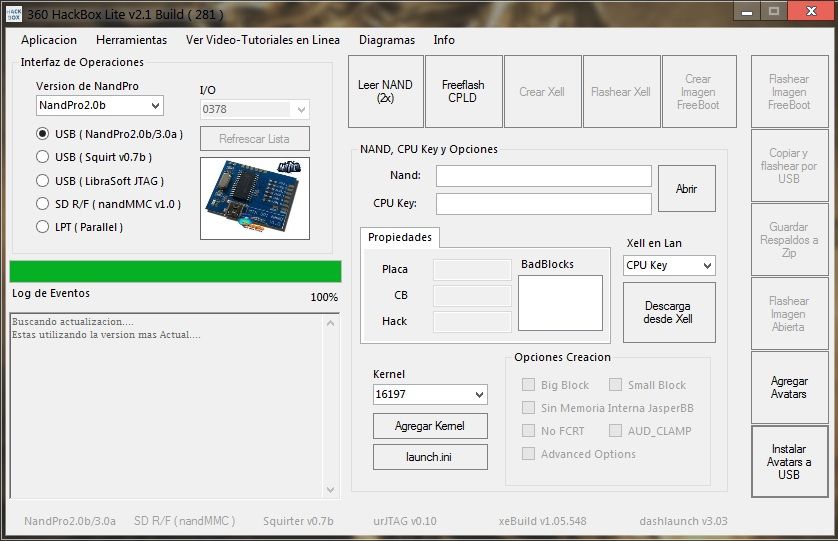838x541 pixels.
Task: Click the Agregar Avatars button
Action: pos(789,388)
